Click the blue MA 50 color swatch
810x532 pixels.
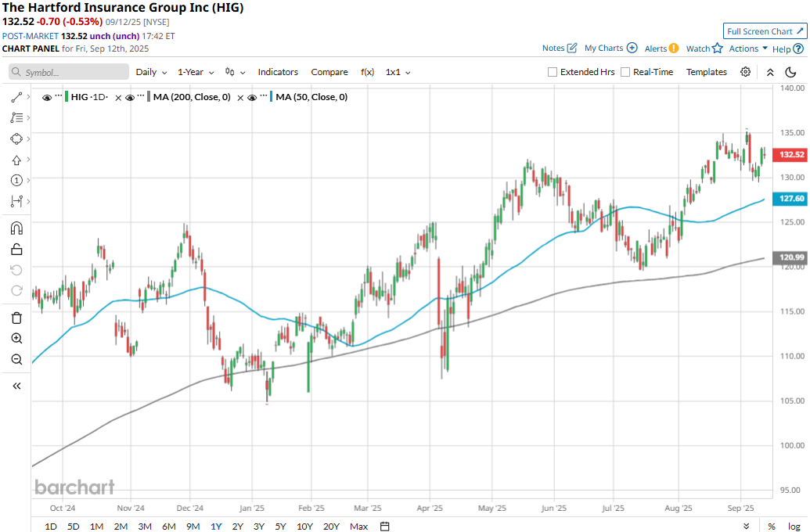pos(272,96)
